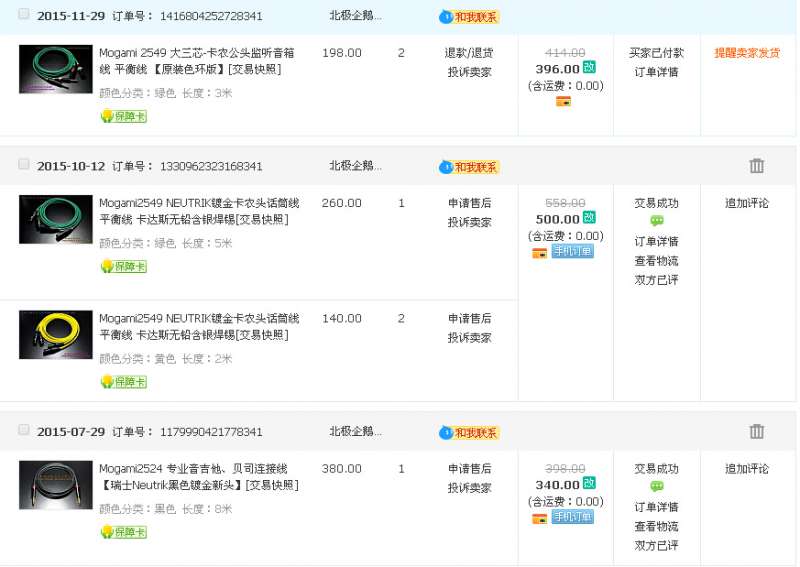Click 投诉卖家 for the yellow 2米 cable item
Image resolution: width=800 pixels, height=567 pixels.
pos(469,338)
